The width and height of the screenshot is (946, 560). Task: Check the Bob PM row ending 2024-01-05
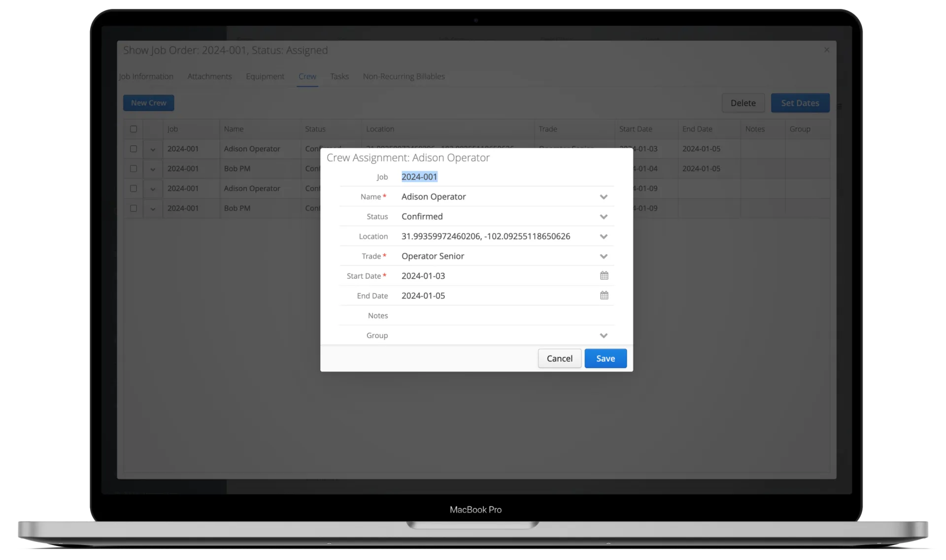coord(134,168)
